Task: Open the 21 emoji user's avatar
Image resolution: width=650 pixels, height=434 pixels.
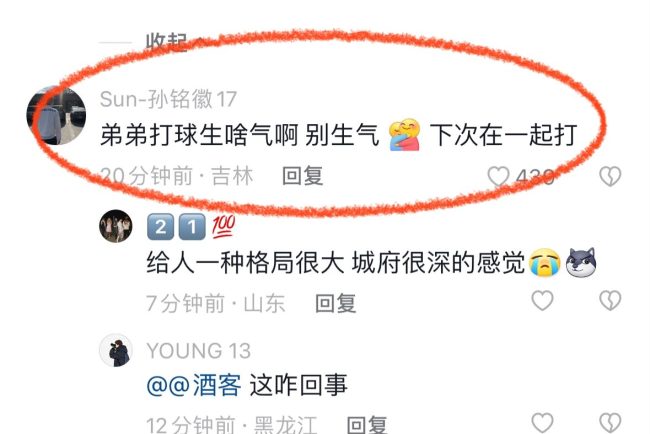Action: [x=116, y=226]
